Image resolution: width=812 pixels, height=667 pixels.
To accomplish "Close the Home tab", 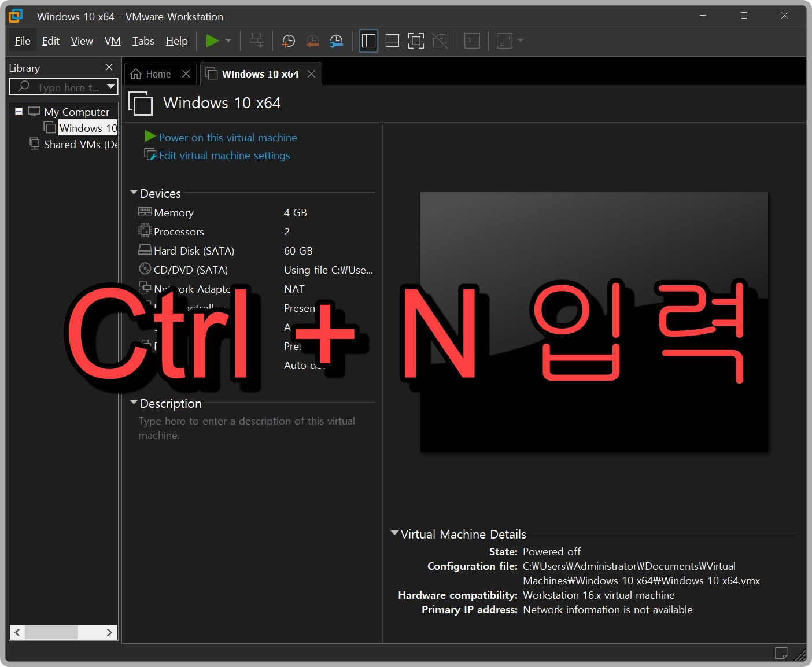I will click(186, 74).
